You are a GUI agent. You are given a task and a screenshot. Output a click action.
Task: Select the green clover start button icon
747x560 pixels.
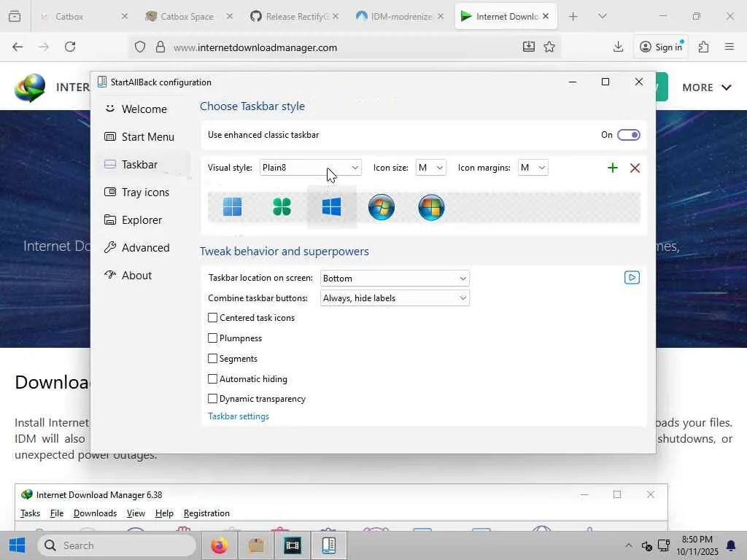(x=282, y=207)
